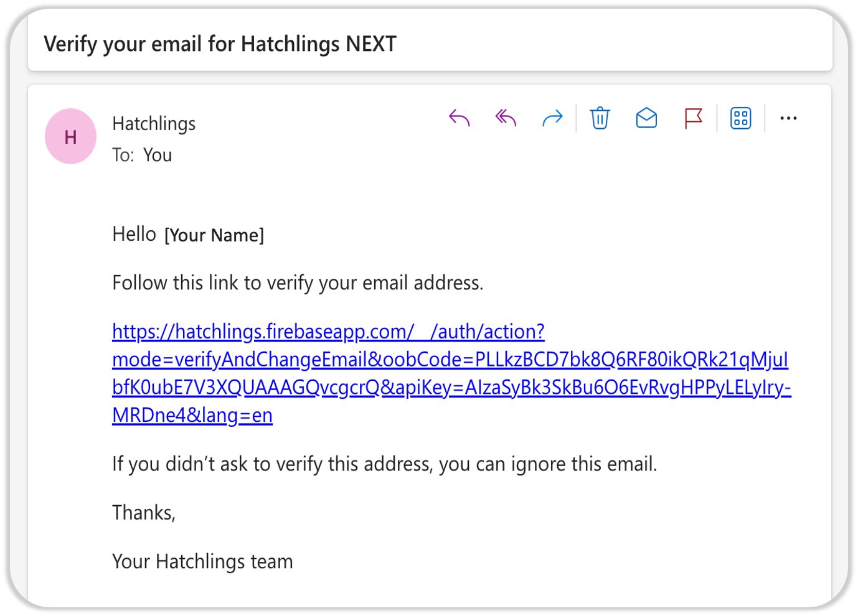
Task: Open the hatchlings.firebaseapp.com verification link
Action: pos(328,332)
